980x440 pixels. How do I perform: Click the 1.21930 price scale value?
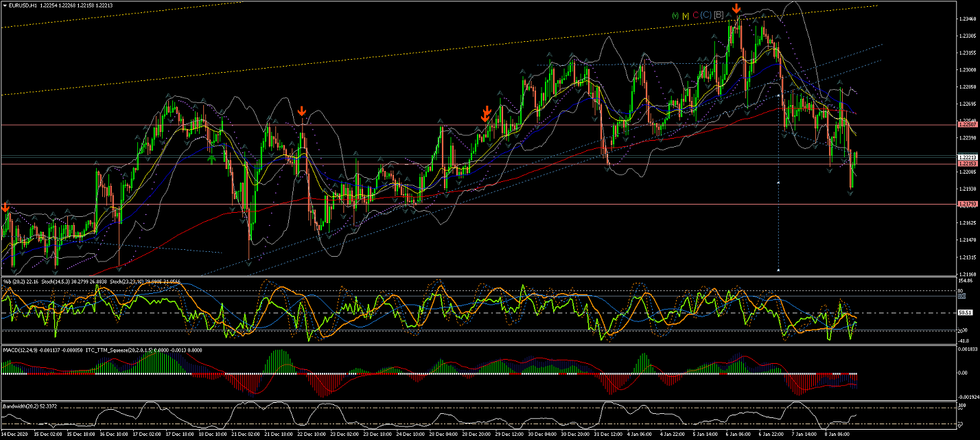(968, 189)
